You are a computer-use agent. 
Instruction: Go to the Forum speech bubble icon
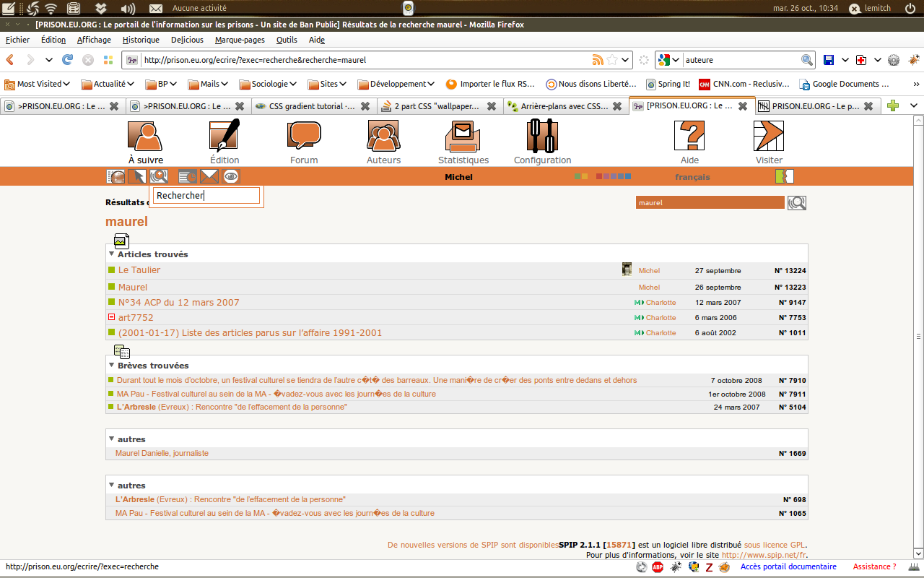coord(304,136)
